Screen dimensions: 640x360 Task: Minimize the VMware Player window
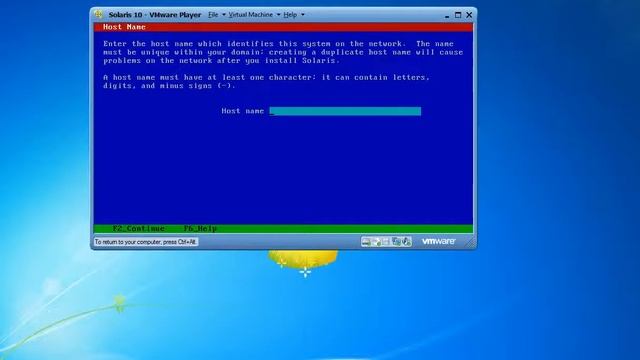coord(447,16)
